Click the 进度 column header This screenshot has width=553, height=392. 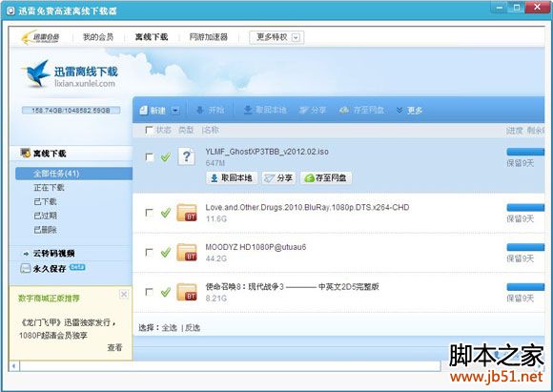515,131
